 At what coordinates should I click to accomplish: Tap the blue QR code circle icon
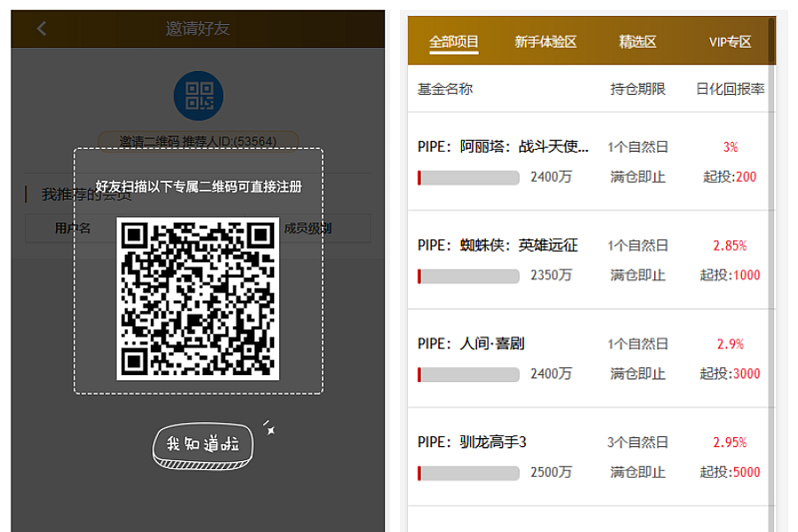(x=199, y=96)
